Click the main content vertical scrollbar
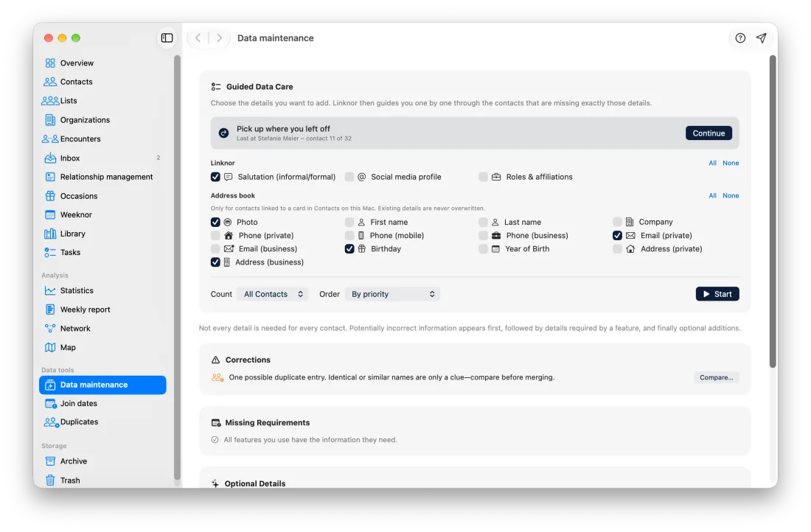This screenshot has width=811, height=532. click(x=773, y=212)
